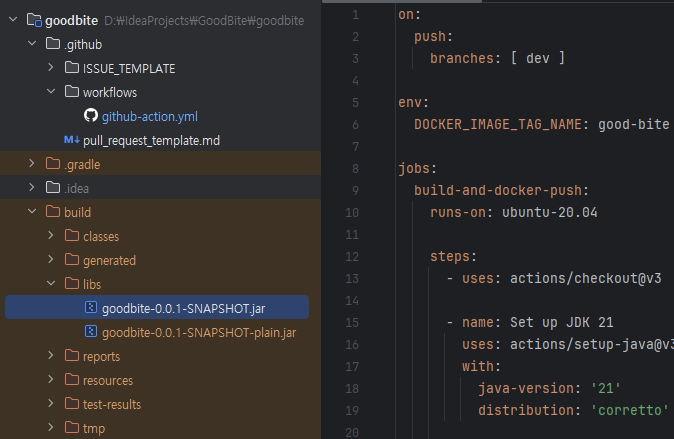Click the resources folder icon
Viewport: 674px width, 439px height.
[72, 380]
